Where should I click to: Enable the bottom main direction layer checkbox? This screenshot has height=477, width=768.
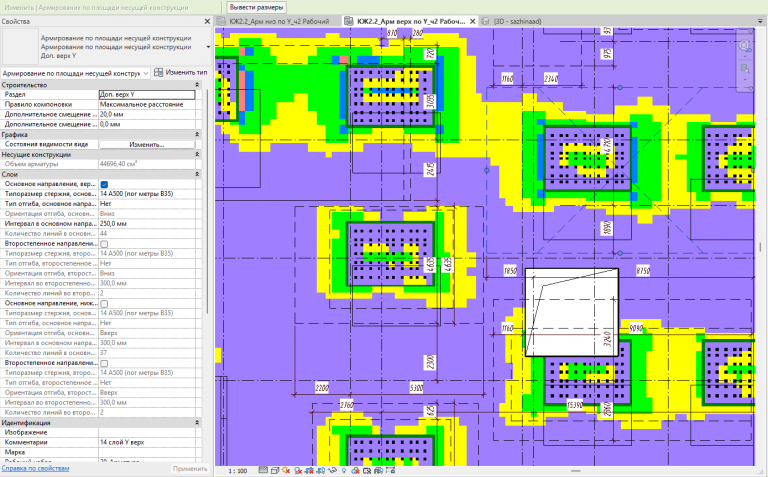104,304
